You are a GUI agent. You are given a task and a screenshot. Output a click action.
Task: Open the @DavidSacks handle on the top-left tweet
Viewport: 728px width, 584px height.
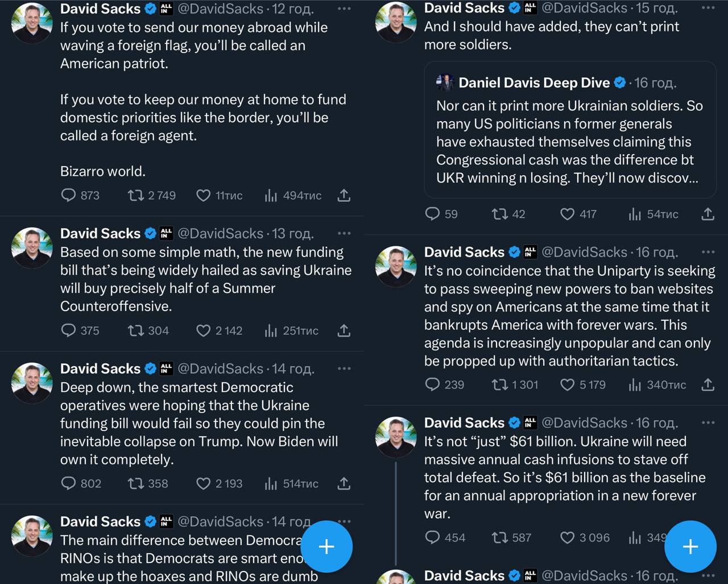tap(220, 9)
